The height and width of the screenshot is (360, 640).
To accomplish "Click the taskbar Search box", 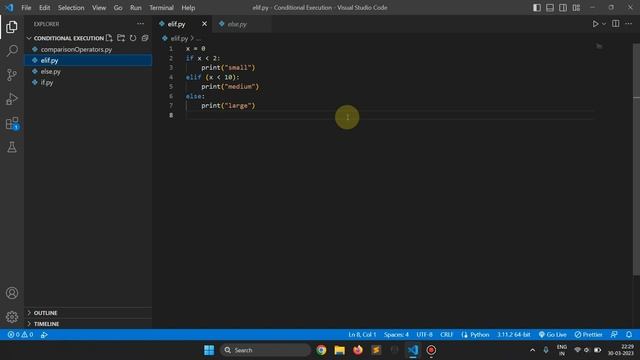I will (x=266, y=350).
